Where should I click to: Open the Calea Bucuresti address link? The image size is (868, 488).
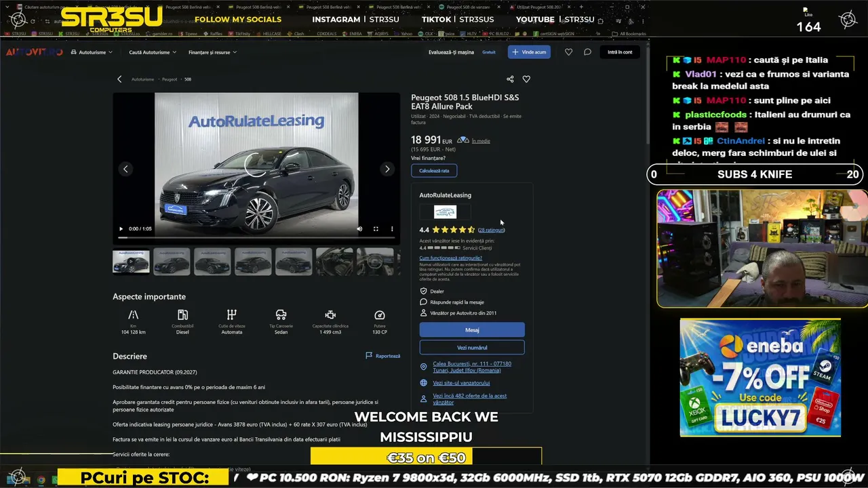472,367
